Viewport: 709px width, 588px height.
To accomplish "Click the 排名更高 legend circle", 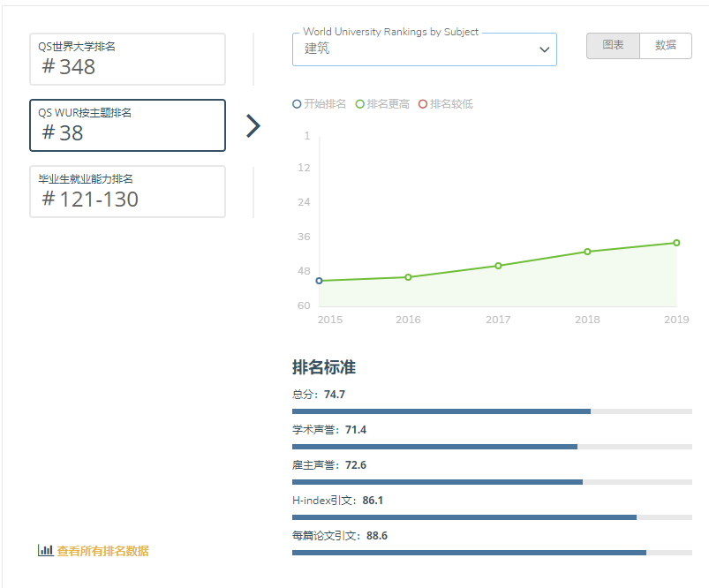I will coord(360,104).
